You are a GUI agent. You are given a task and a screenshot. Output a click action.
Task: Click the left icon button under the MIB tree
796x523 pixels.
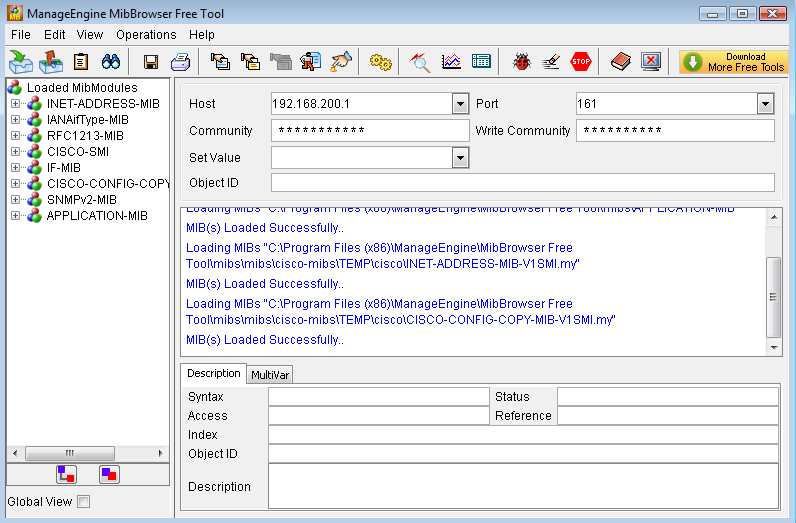(x=67, y=475)
